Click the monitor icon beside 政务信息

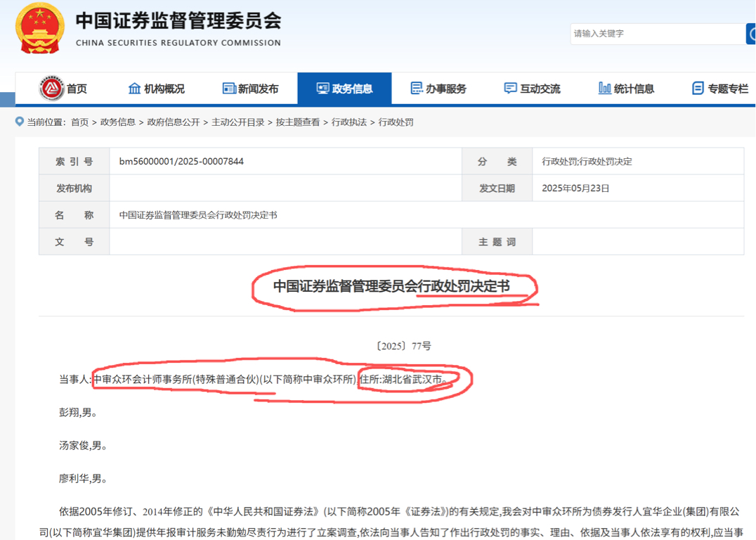coord(322,89)
